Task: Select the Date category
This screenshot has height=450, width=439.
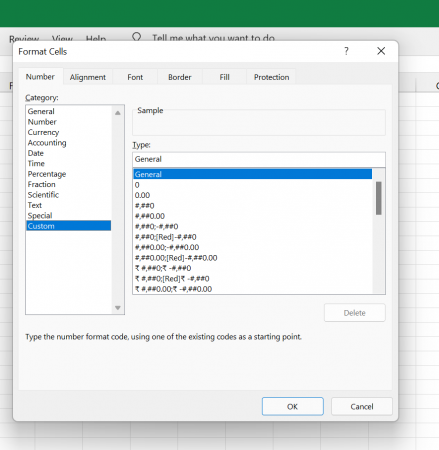Action: coord(36,153)
